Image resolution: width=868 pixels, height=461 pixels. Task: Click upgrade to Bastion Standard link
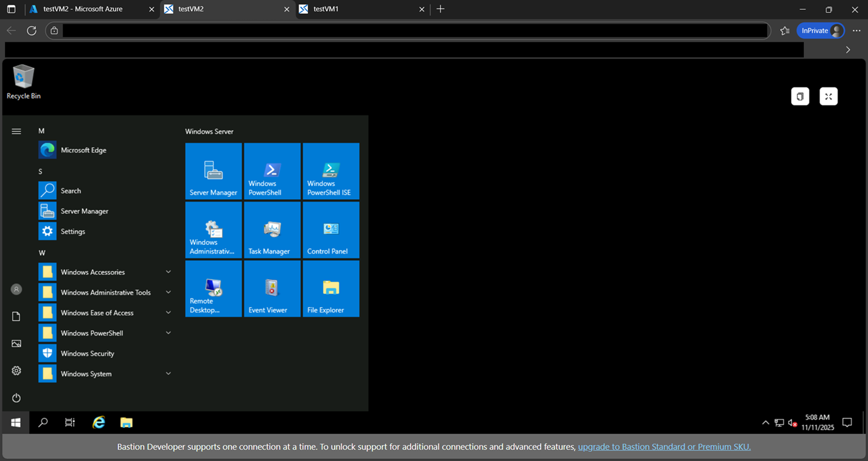click(664, 447)
